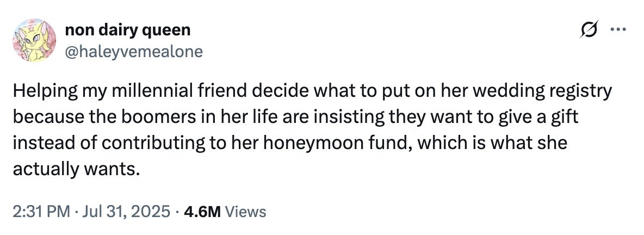Click the word "instead" in the tweet

(x=35, y=144)
